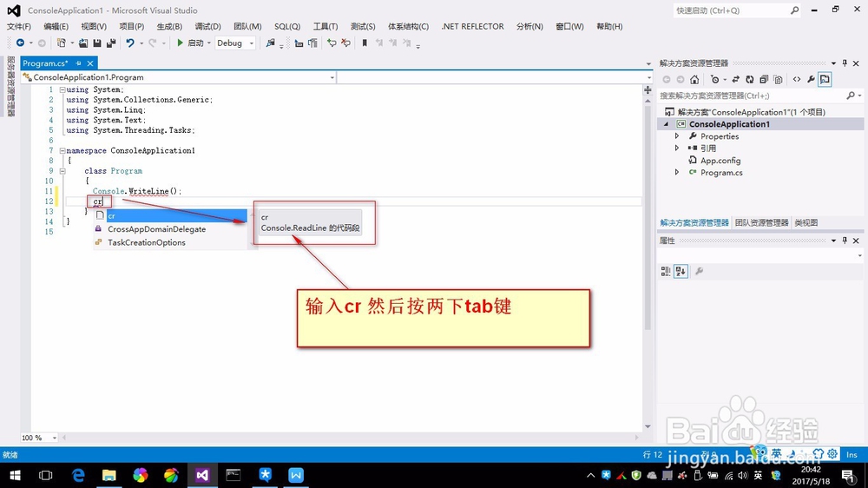This screenshot has width=868, height=488.
Task: Toggle a bookmark with the bookmark icon
Action: click(x=365, y=43)
